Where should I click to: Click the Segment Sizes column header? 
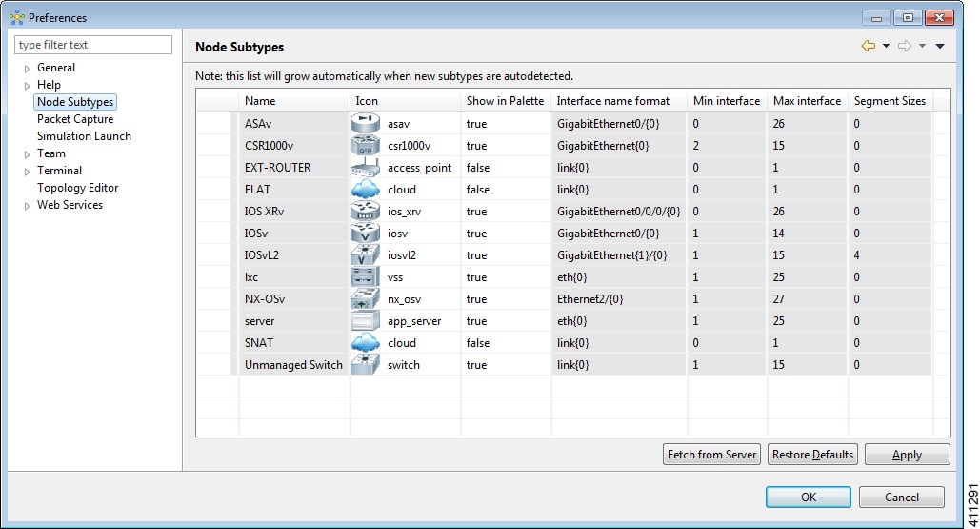coord(890,101)
